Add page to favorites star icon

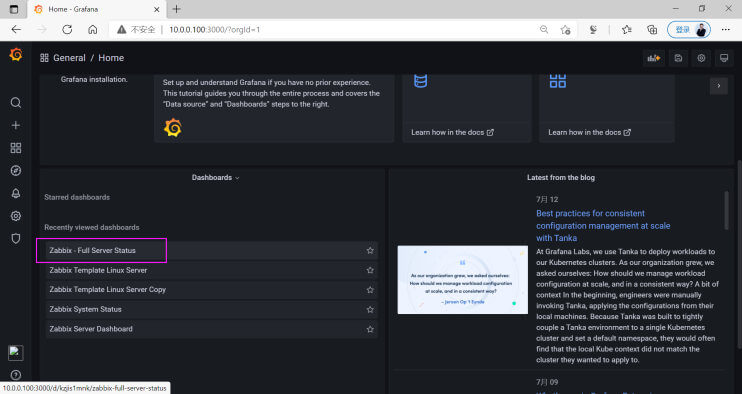pos(565,30)
